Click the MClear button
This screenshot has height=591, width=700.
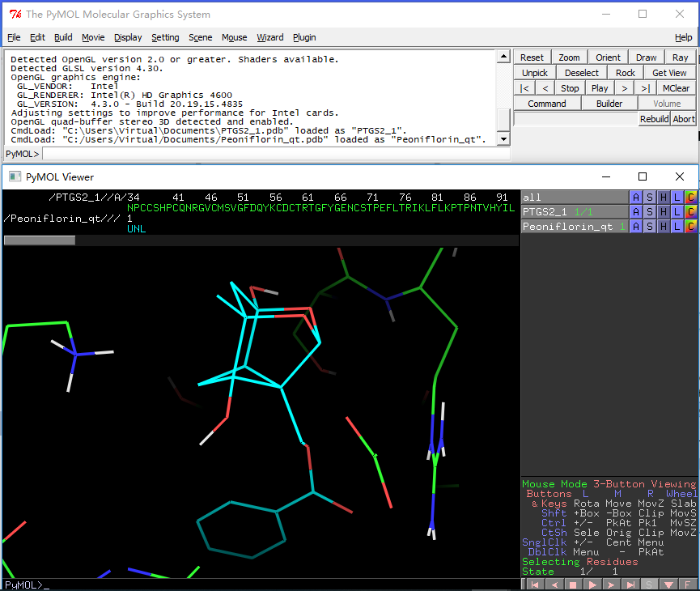[x=676, y=88]
